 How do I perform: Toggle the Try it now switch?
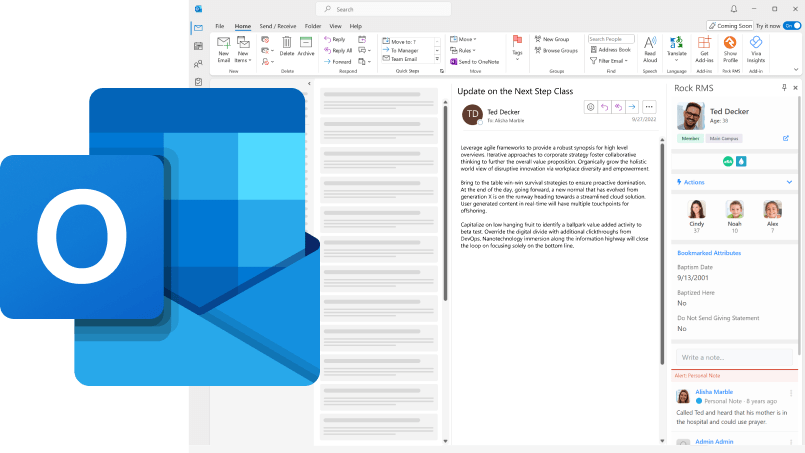pos(792,26)
